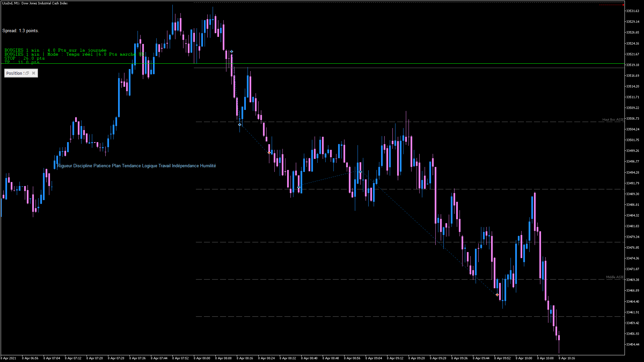Select the trade marker below Haut Box ASIE line
Image resolution: width=644 pixels, height=362 pixels.
[x=239, y=125]
